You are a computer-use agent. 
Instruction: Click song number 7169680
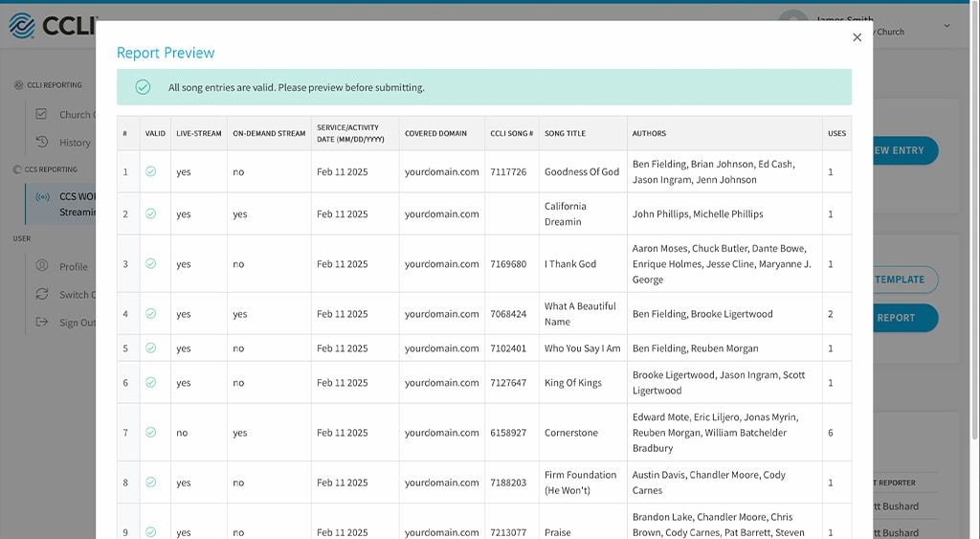pos(508,264)
